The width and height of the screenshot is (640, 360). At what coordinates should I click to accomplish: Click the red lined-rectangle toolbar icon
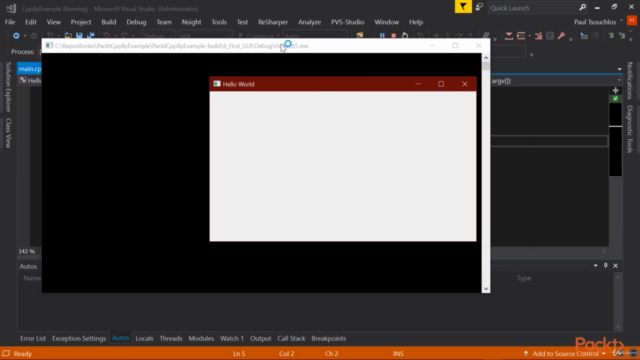(521, 36)
